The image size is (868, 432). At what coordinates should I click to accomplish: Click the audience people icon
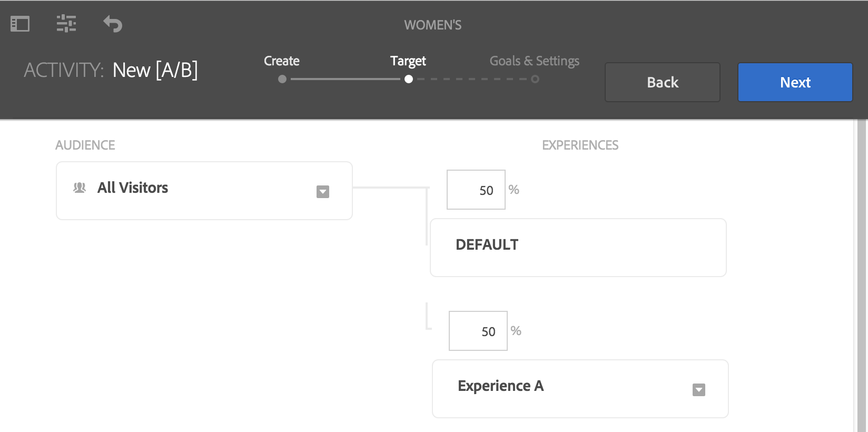80,188
